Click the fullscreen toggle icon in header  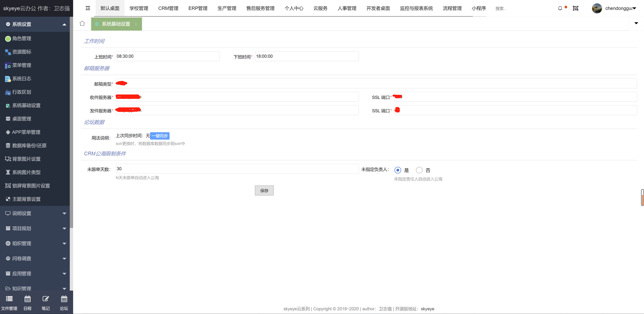point(575,8)
